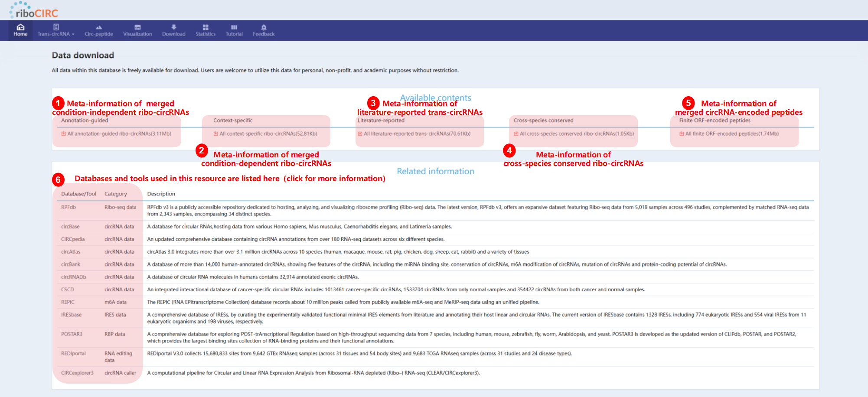Click the Database/Tool column header
868x397 pixels.
(78, 194)
